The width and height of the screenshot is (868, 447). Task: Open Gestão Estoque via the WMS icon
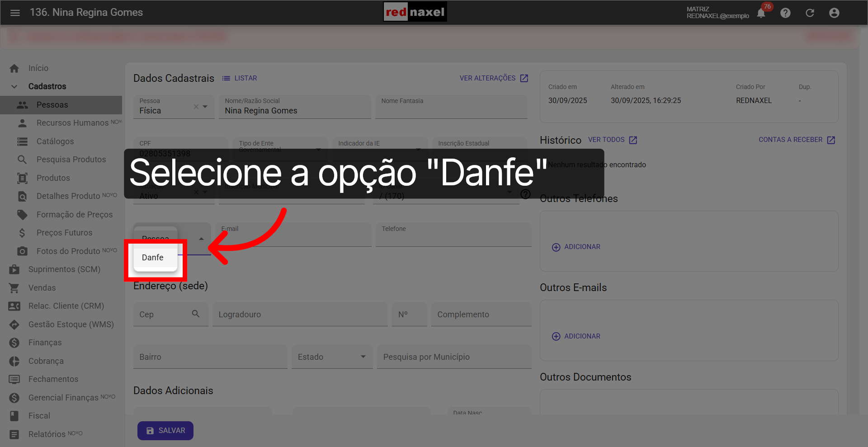click(x=14, y=324)
